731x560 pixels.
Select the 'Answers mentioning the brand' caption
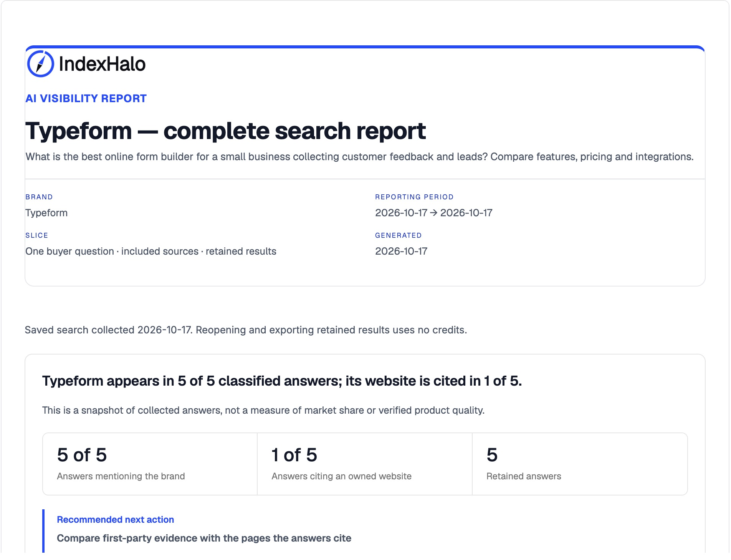pos(121,476)
